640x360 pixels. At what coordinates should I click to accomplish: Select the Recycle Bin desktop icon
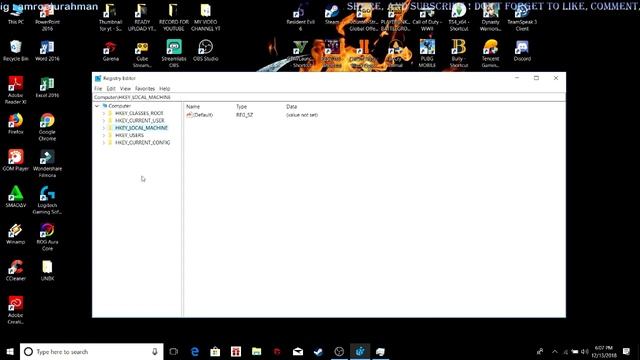[16, 51]
